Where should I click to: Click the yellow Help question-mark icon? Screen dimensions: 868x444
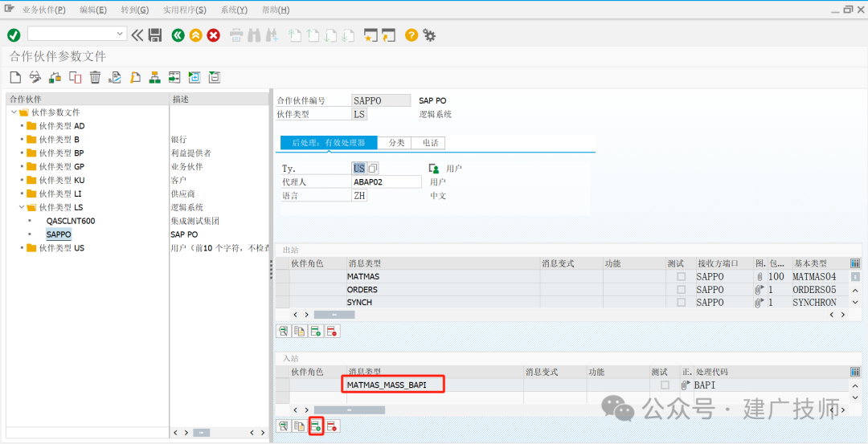point(411,35)
